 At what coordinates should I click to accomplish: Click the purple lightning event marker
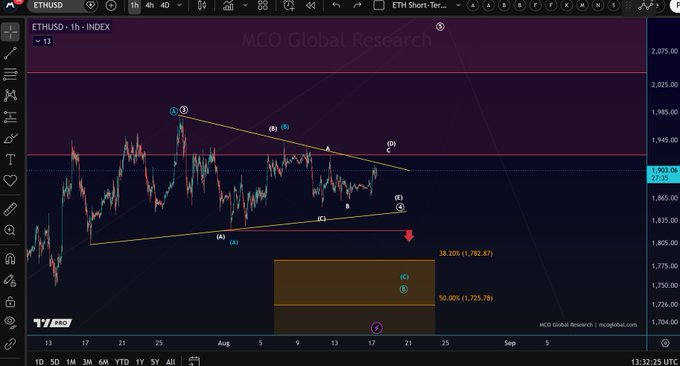click(376, 328)
